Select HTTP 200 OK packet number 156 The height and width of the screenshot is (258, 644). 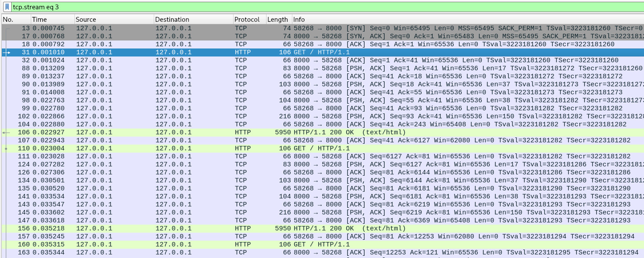(x=178, y=228)
